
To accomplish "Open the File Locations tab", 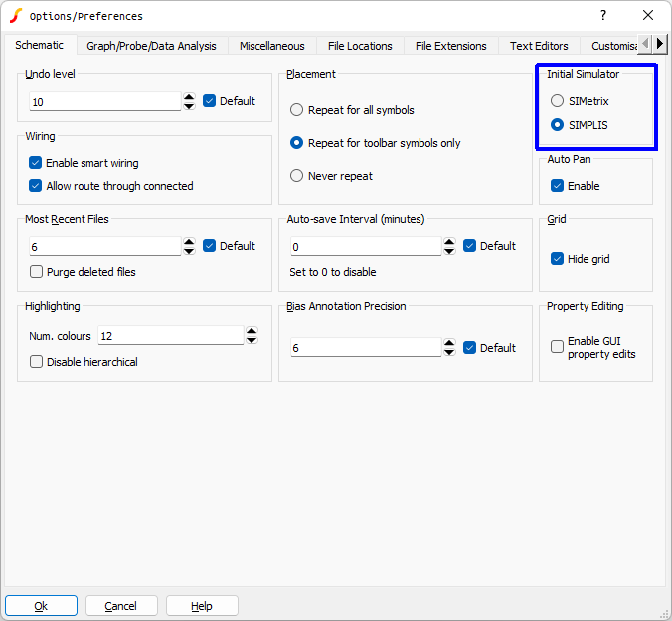I will click(360, 46).
